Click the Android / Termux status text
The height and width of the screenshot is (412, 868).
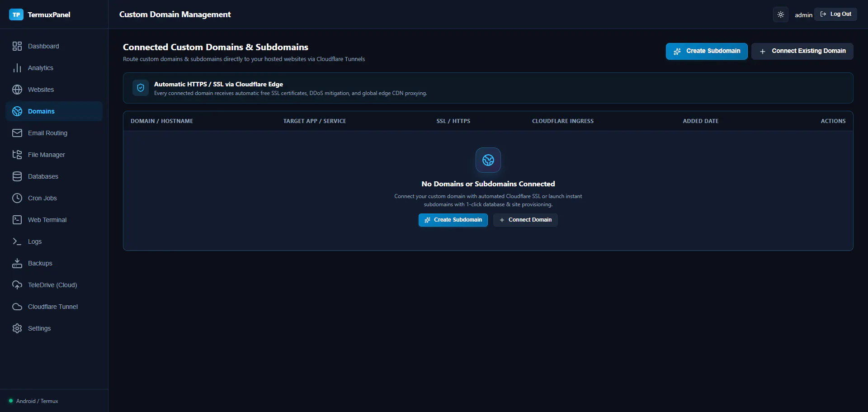37,401
